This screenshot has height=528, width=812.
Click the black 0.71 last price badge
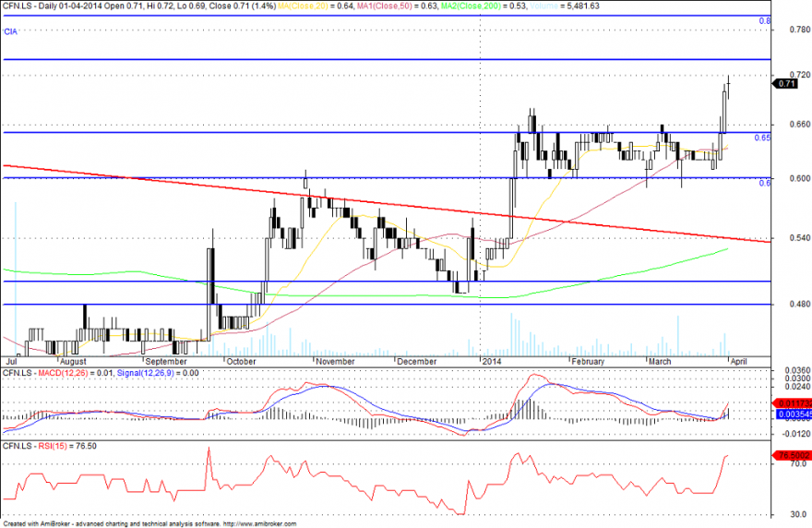click(x=785, y=83)
